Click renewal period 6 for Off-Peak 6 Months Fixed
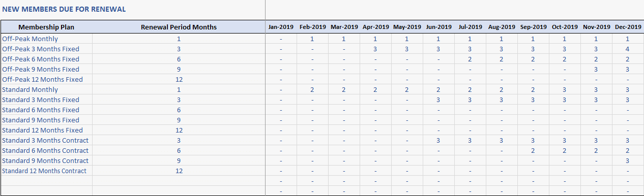 (x=179, y=59)
